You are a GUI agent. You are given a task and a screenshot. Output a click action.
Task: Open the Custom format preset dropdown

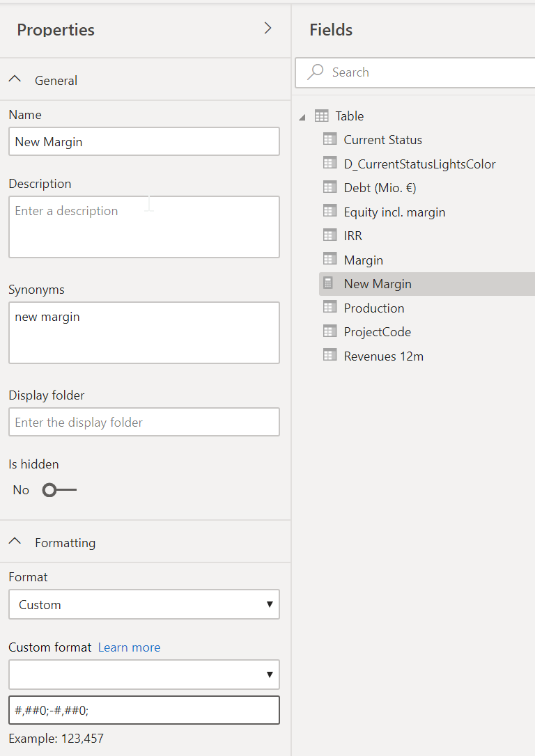tap(144, 675)
